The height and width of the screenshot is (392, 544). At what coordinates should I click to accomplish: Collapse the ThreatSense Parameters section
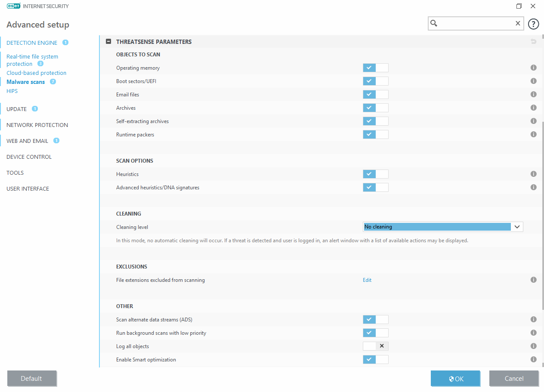tap(109, 42)
